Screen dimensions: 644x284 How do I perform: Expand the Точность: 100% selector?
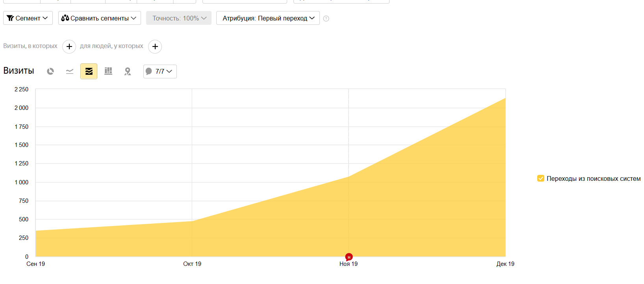(179, 18)
